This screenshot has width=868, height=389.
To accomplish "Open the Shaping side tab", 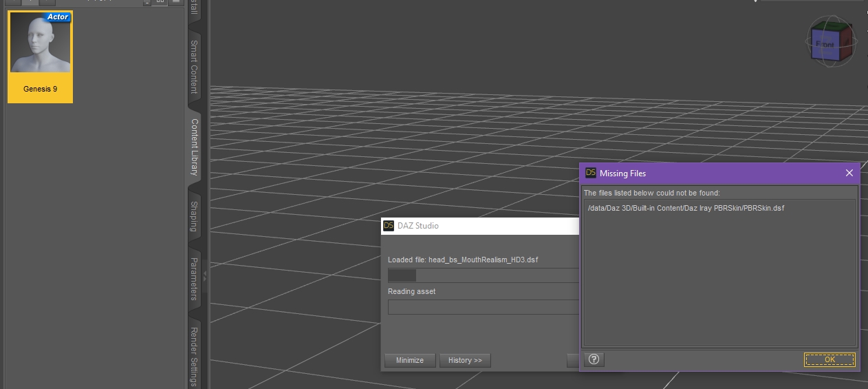I will point(195,217).
